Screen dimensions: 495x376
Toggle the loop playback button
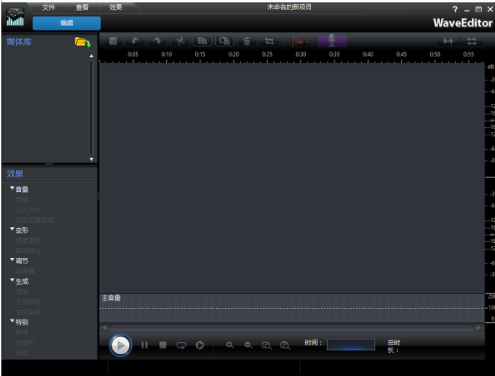181,345
